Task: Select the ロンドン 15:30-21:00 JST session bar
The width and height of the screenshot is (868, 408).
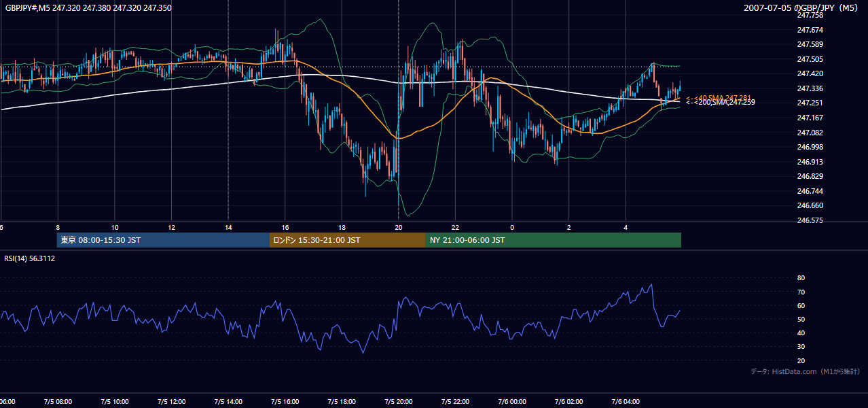Action: (x=348, y=240)
